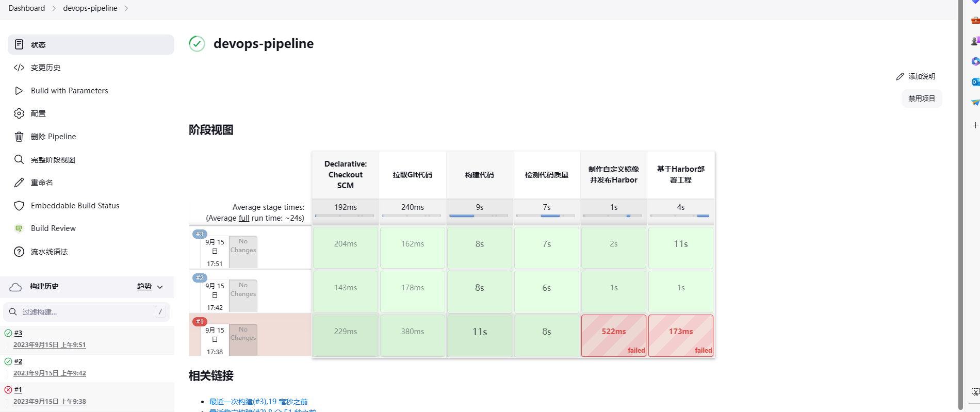Open build #1 link in build history
Viewport: 980px width, 412px height.
click(18, 390)
